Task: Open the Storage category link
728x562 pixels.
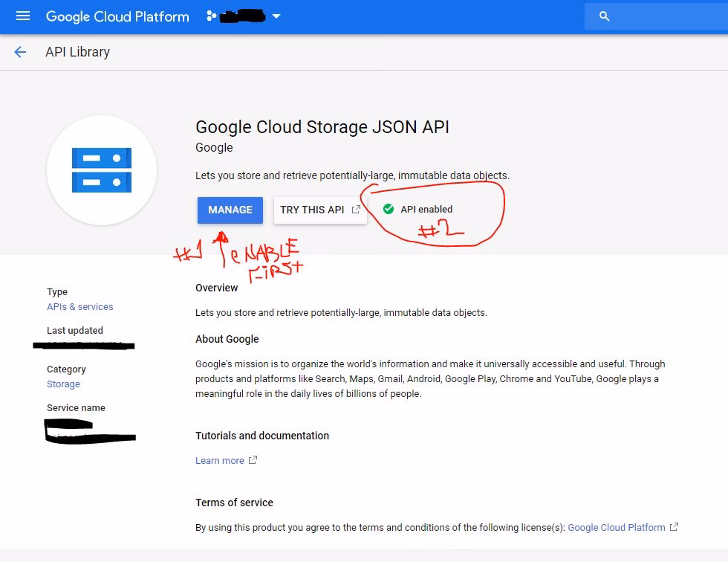Action: tap(63, 384)
